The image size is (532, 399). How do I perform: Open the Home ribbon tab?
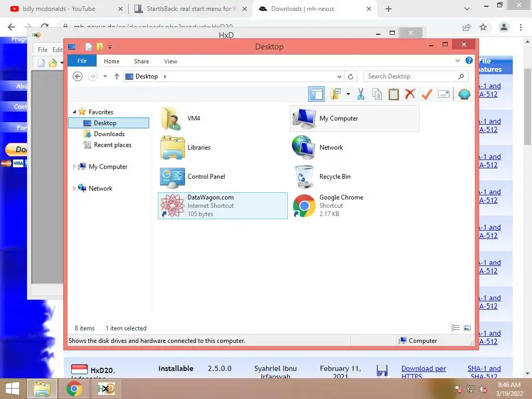(112, 61)
